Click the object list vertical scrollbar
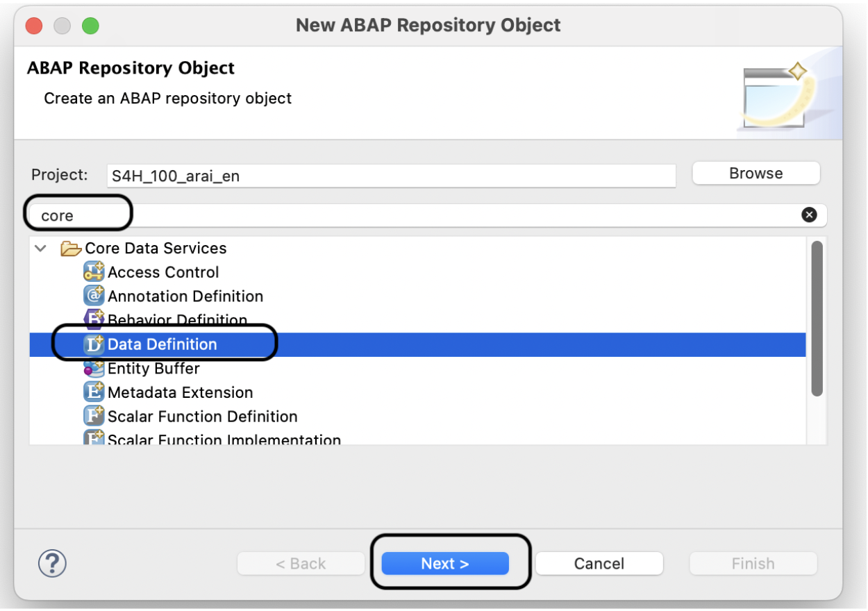868x611 pixels. 817,319
